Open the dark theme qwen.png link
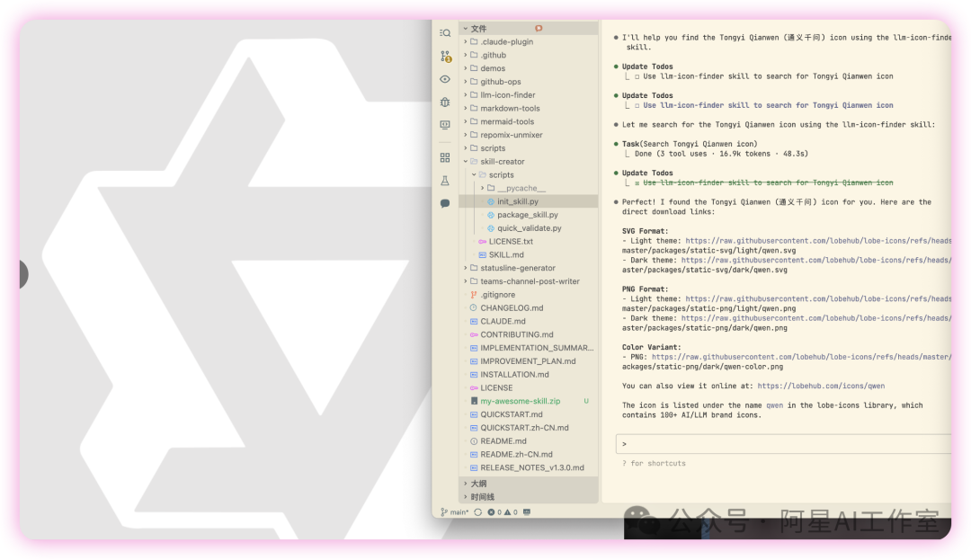Viewport: 971px width, 560px height. [816, 319]
